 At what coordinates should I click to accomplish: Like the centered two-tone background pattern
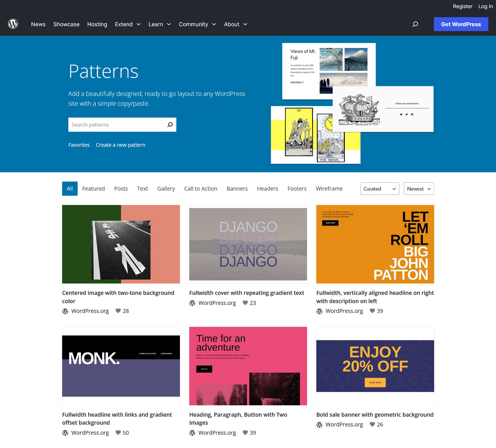pyautogui.click(x=118, y=311)
